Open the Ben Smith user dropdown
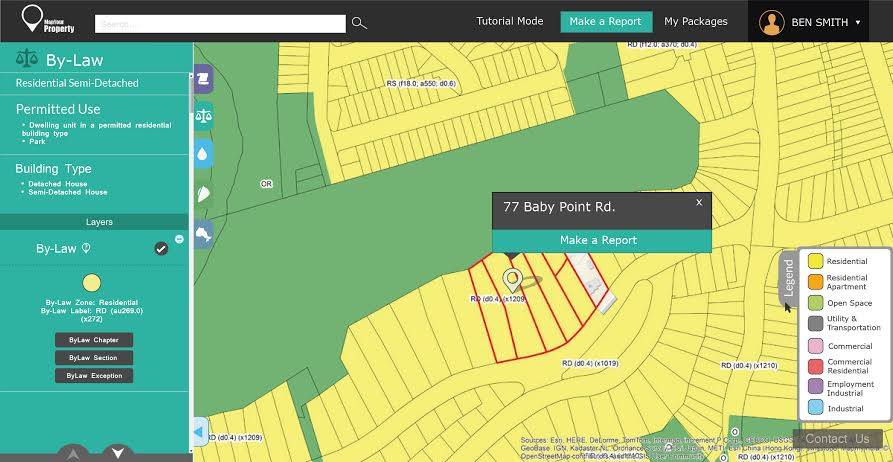The image size is (893, 462). [x=811, y=22]
